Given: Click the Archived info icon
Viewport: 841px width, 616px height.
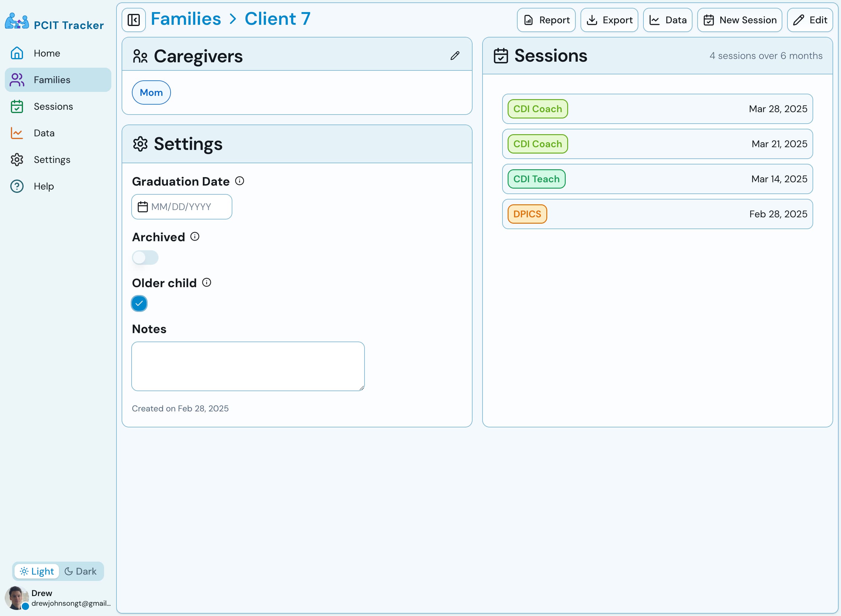Looking at the screenshot, I should pyautogui.click(x=195, y=237).
